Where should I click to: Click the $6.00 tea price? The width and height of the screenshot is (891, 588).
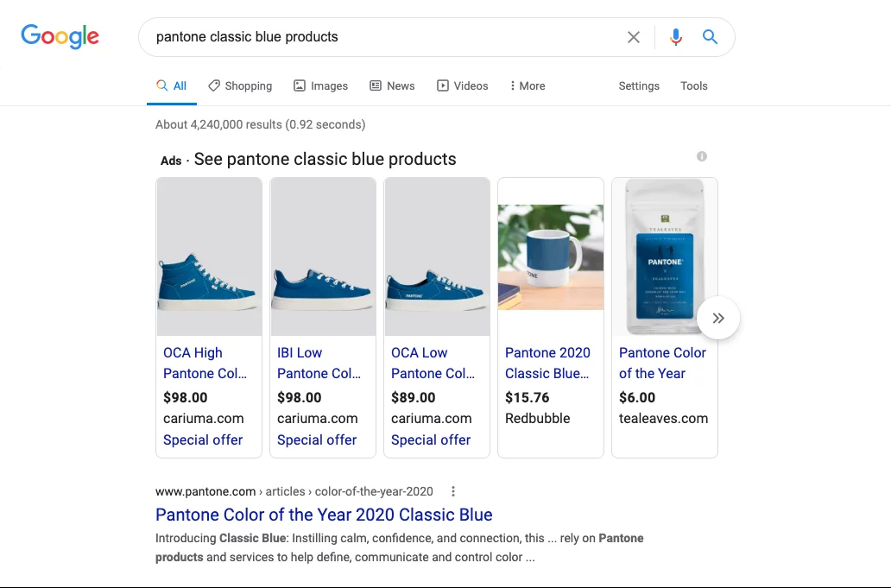pos(637,398)
